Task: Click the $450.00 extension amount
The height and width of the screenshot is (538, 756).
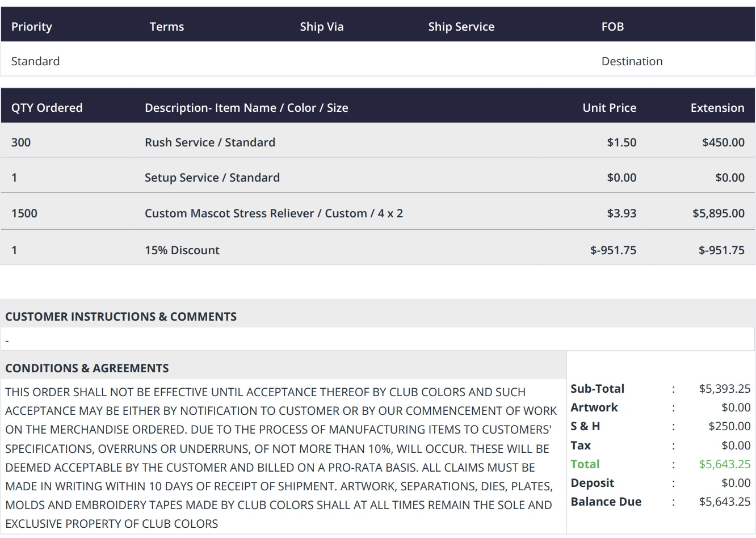Action: pyautogui.click(x=723, y=142)
